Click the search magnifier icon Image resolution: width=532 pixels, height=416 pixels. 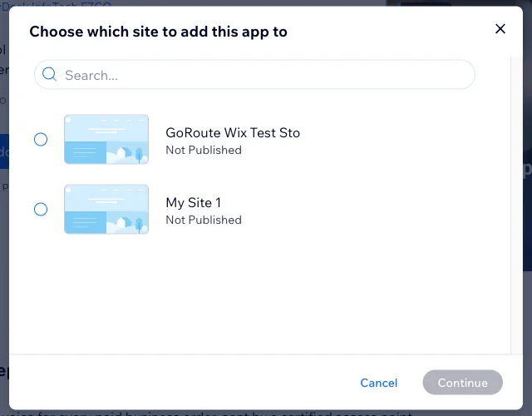[49, 74]
